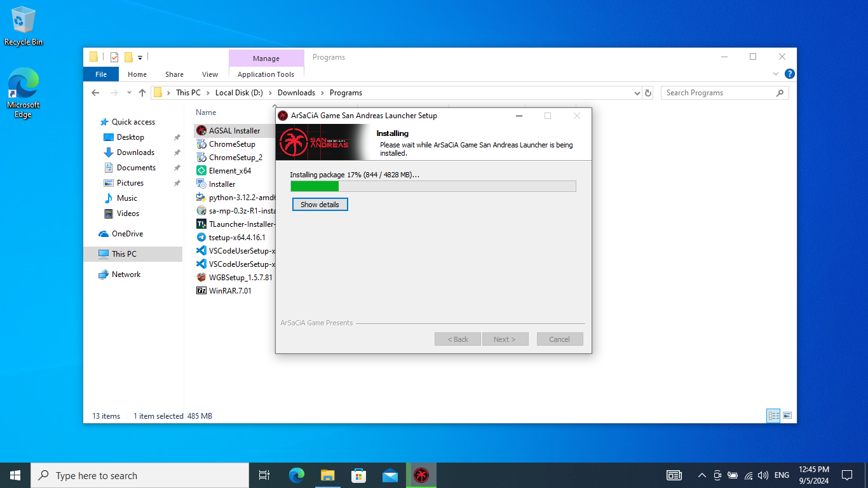The width and height of the screenshot is (868, 488).
Task: Switch to details view in Explorer
Action: [x=773, y=416]
